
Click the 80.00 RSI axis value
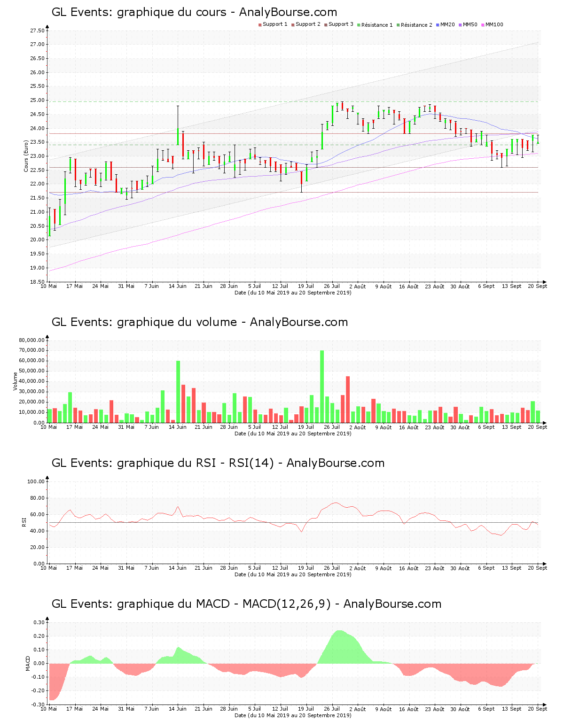pos(37,498)
